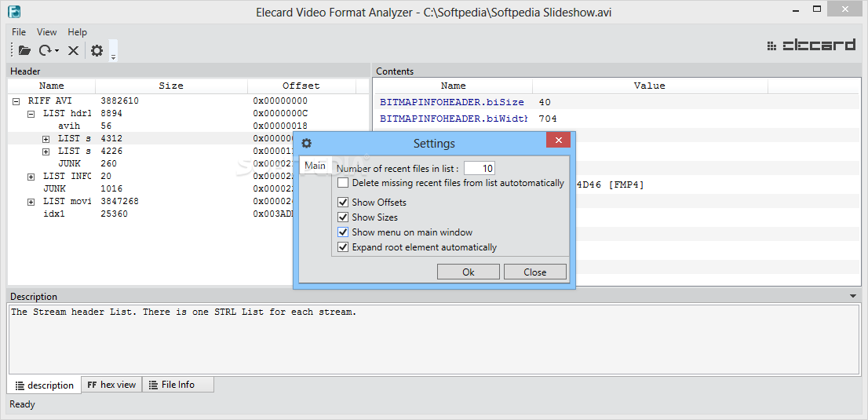Screen dimensions: 868x420
Task: Toggle the Show Offsets checkbox
Action: point(343,203)
